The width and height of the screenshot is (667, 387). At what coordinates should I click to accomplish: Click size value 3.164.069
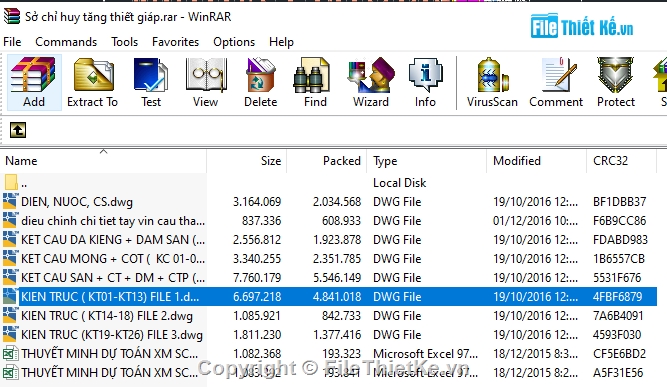click(257, 202)
